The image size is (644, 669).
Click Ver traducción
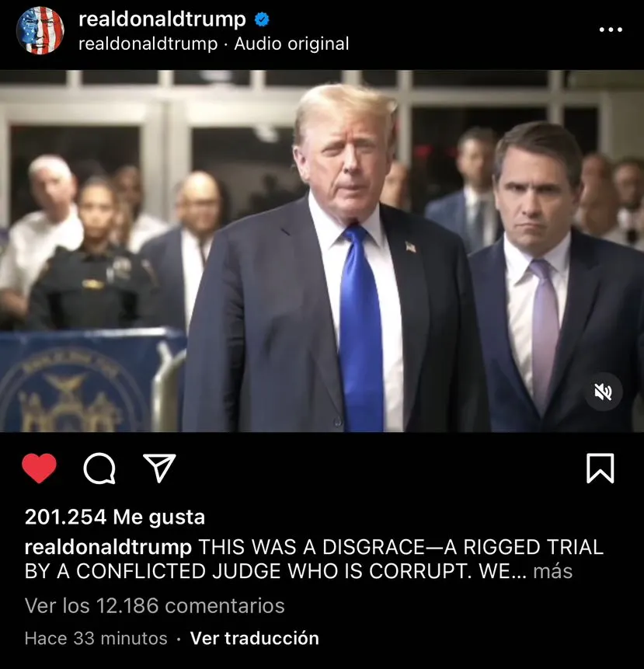255,638
